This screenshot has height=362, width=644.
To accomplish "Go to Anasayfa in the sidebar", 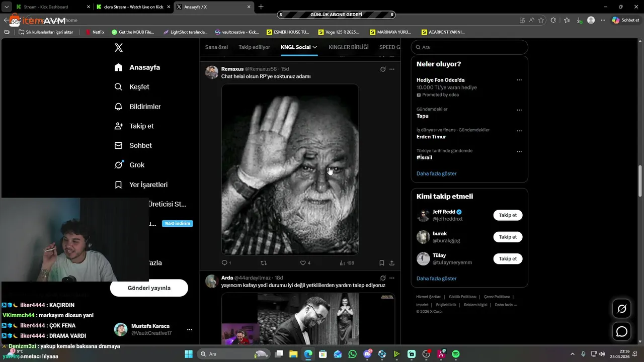I will (137, 67).
